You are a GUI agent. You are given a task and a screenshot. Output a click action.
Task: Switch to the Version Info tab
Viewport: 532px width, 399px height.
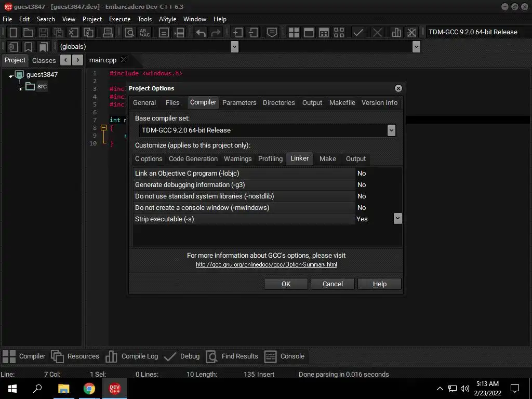click(x=379, y=103)
